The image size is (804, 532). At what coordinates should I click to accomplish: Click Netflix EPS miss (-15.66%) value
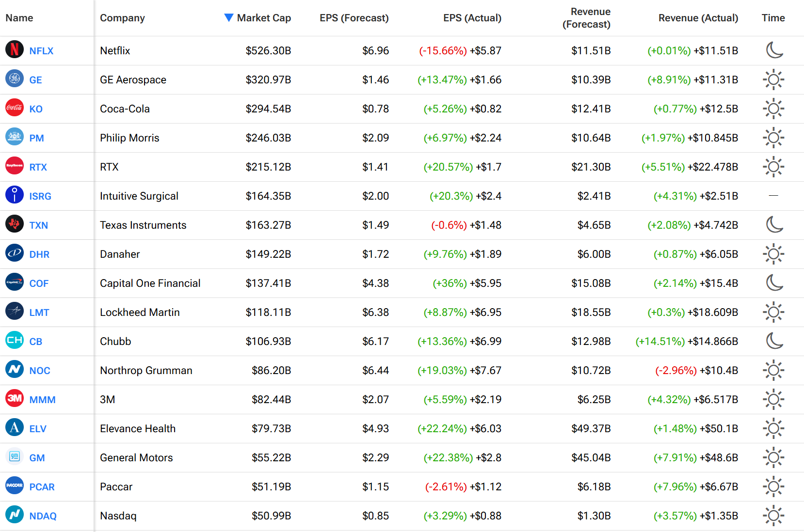tap(443, 51)
